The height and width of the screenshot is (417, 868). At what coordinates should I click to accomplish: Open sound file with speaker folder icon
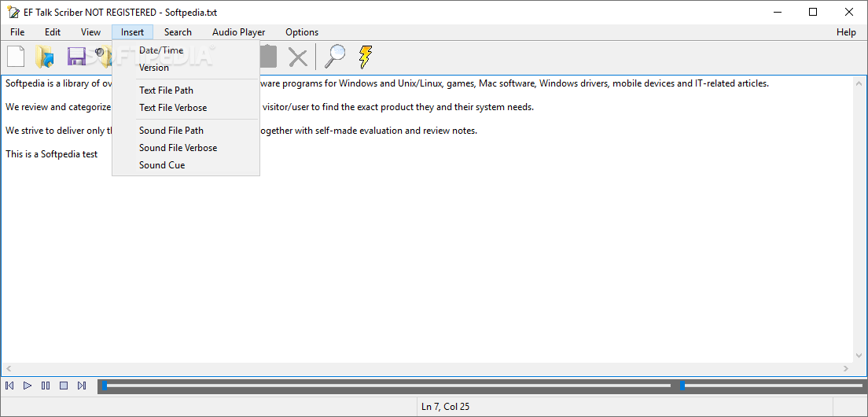[x=103, y=57]
